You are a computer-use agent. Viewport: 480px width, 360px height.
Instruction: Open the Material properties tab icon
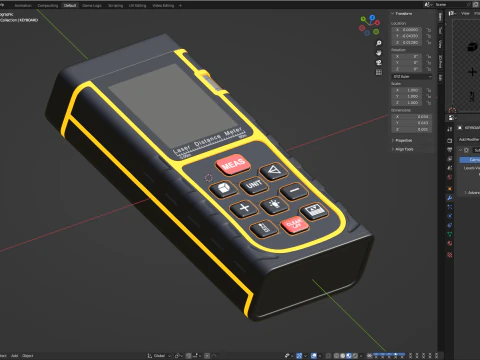click(450, 243)
